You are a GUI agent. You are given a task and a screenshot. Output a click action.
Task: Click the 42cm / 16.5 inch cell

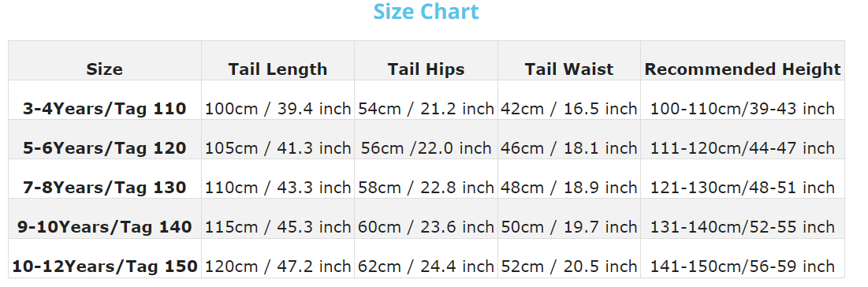click(569, 109)
